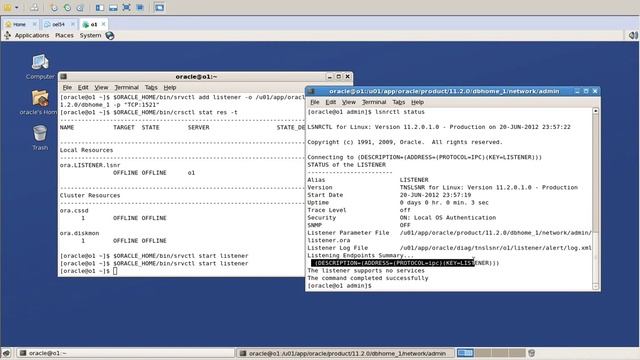Toggle the thumbnail bar view icon
This screenshot has width=640, height=360.
(113, 7)
